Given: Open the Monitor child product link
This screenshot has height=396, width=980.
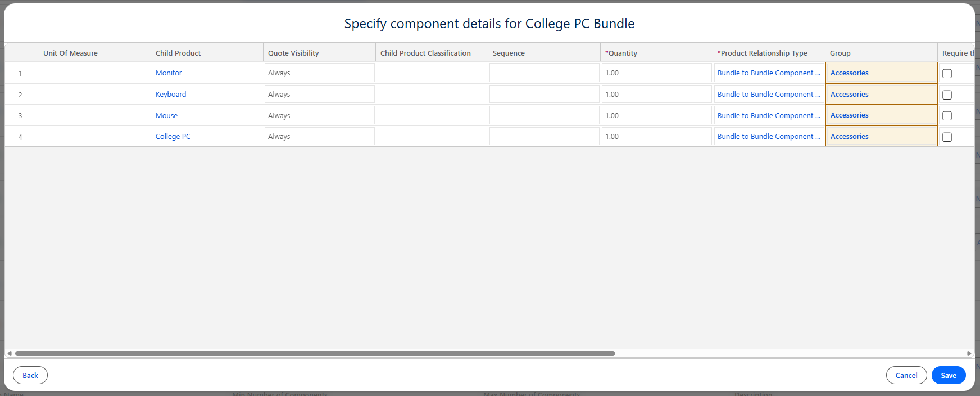Looking at the screenshot, I should tap(169, 73).
